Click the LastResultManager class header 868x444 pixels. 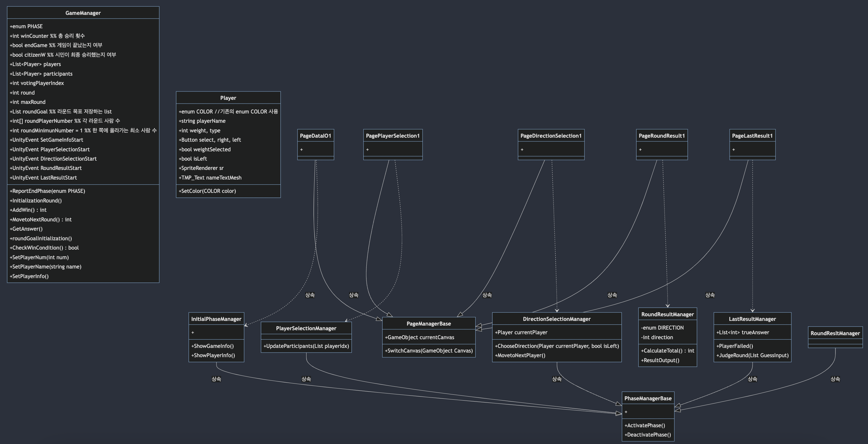pos(752,319)
